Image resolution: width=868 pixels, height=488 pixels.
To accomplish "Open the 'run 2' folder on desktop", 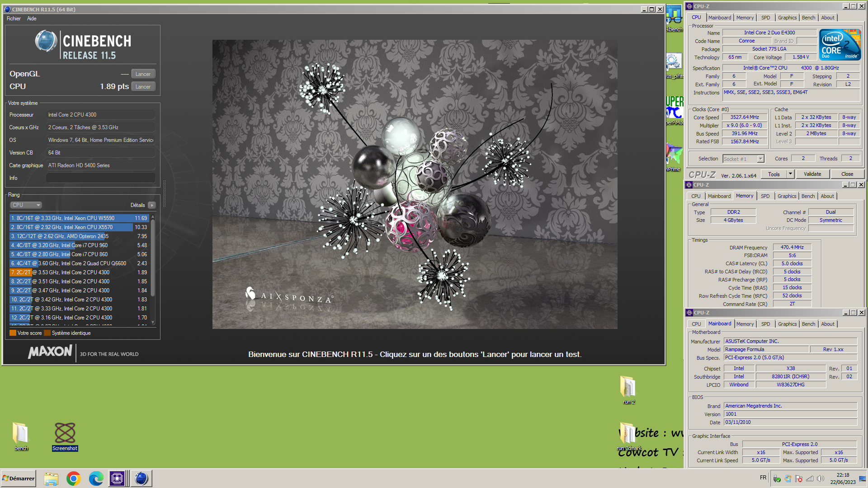I will pyautogui.click(x=628, y=389).
